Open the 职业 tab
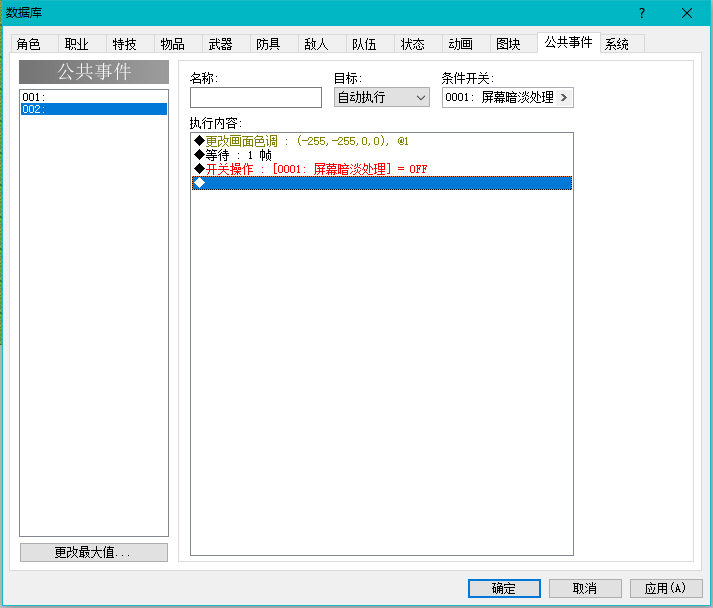This screenshot has height=608, width=713. (x=82, y=44)
